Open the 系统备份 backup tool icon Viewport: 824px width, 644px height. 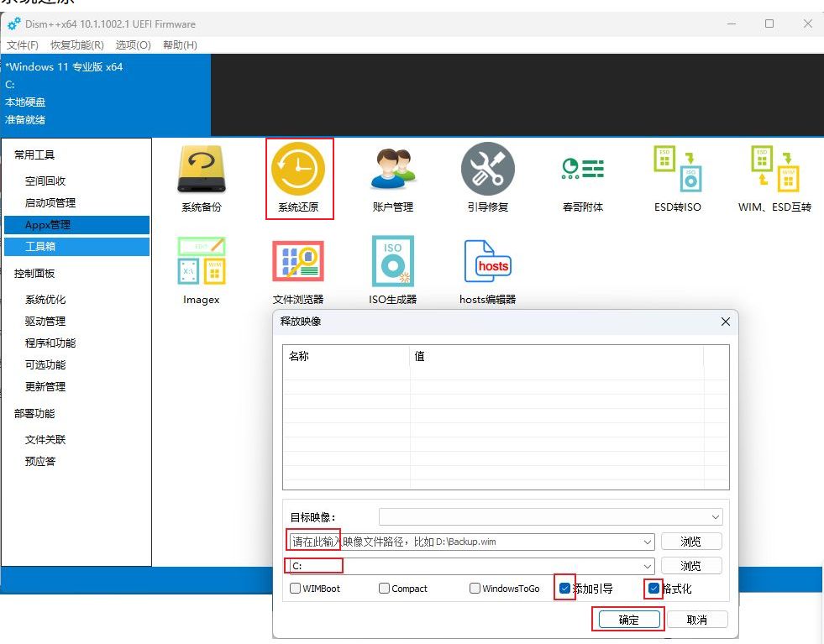pyautogui.click(x=201, y=170)
